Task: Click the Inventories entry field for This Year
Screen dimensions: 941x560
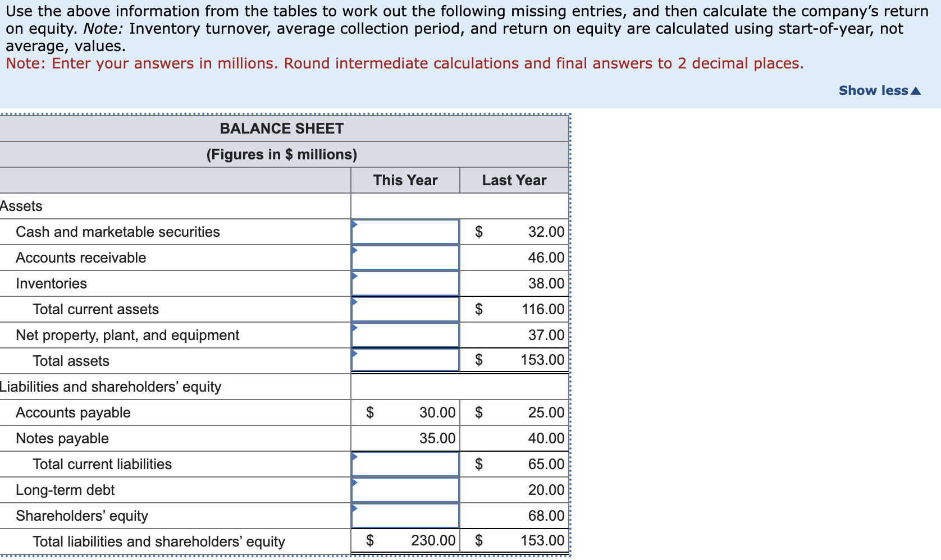Action: click(405, 283)
